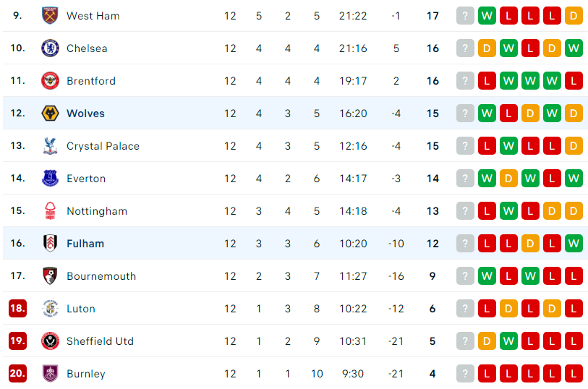Click the Crystal Palace eagle crest

(50, 146)
